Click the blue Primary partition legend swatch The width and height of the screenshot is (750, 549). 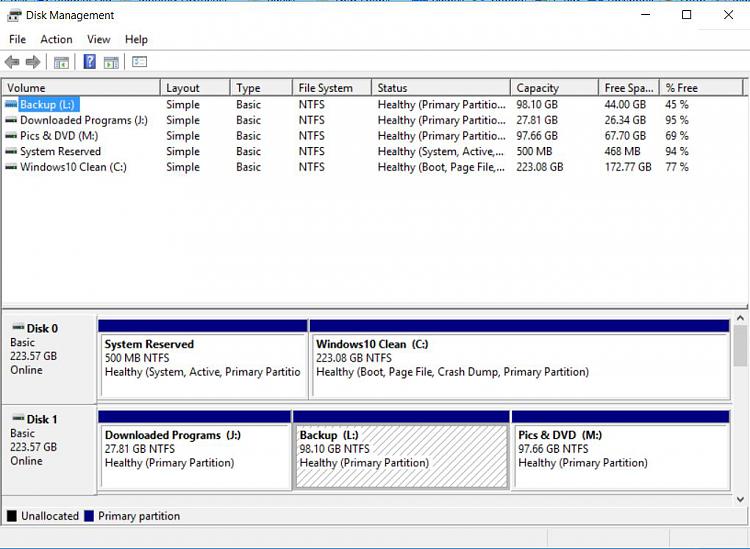[x=89, y=516]
